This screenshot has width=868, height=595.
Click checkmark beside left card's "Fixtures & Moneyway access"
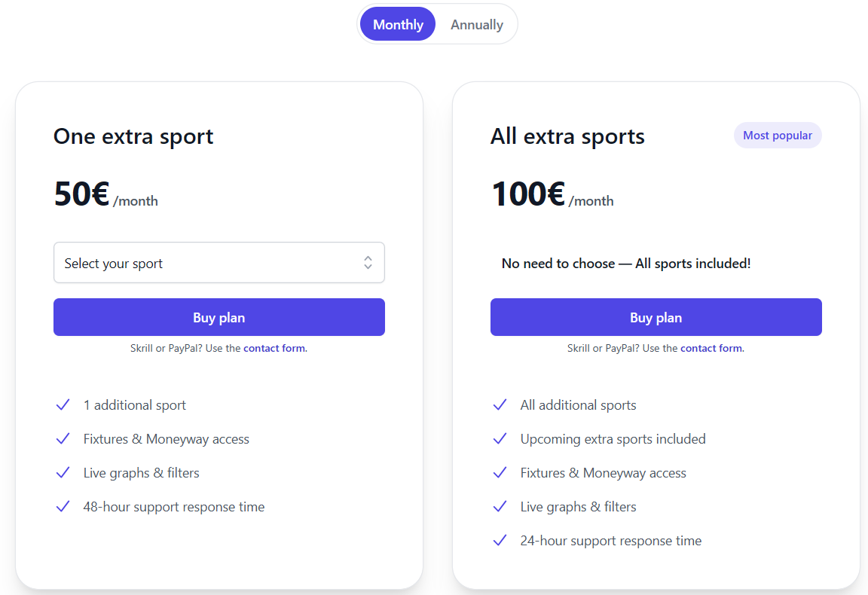point(63,439)
